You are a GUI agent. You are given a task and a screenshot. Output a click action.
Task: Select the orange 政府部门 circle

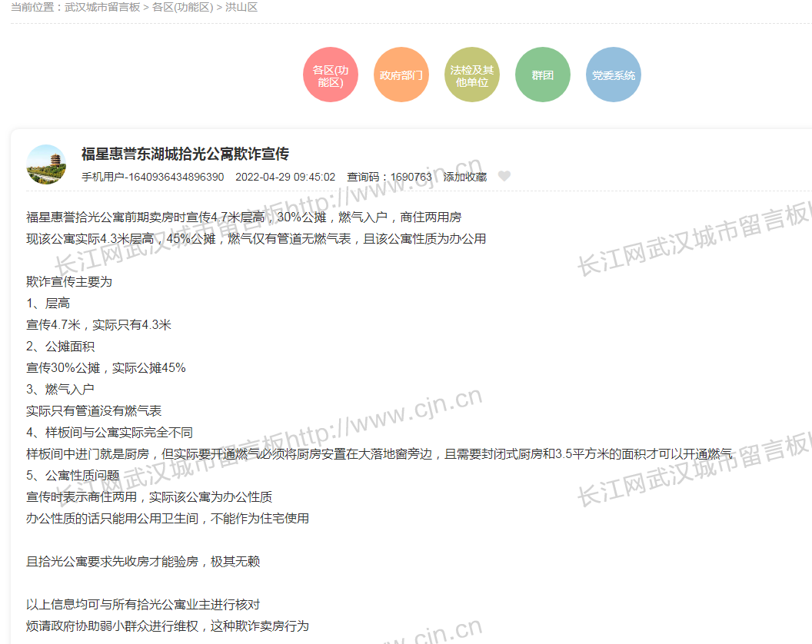401,75
